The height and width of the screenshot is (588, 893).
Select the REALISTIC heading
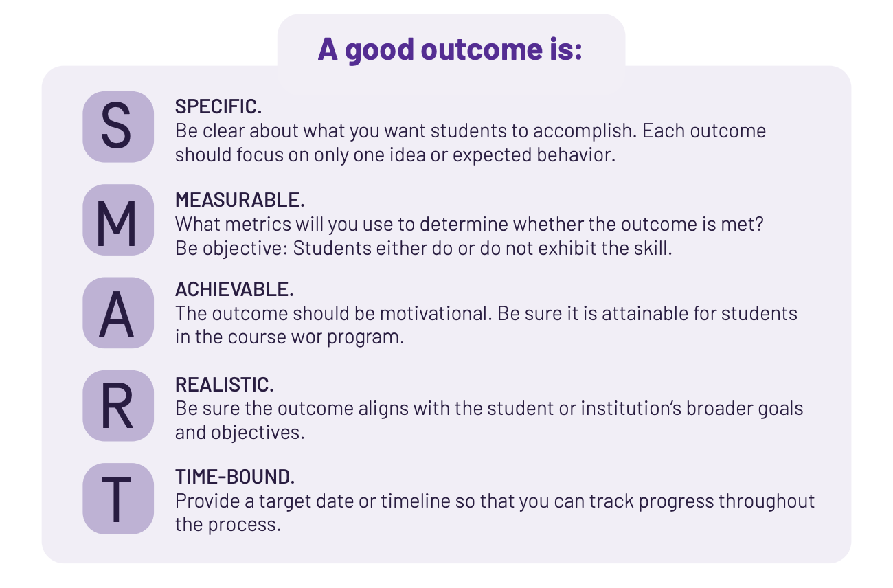225,385
